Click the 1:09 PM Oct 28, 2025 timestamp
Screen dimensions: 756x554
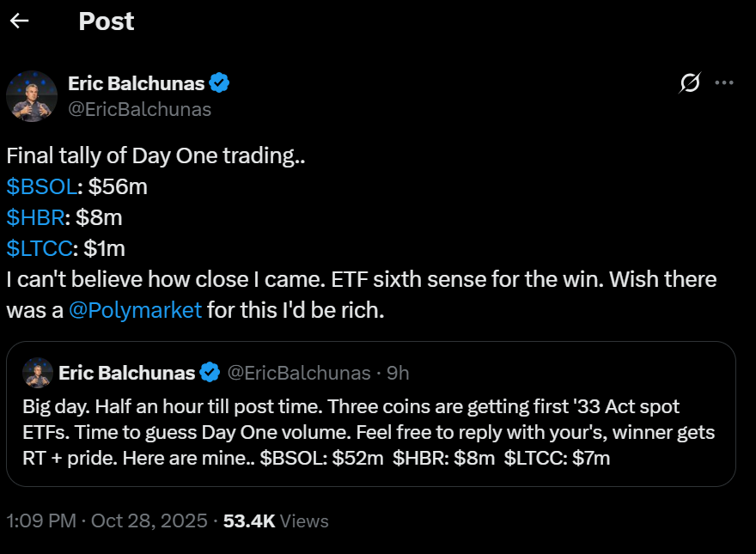pyautogui.click(x=107, y=521)
